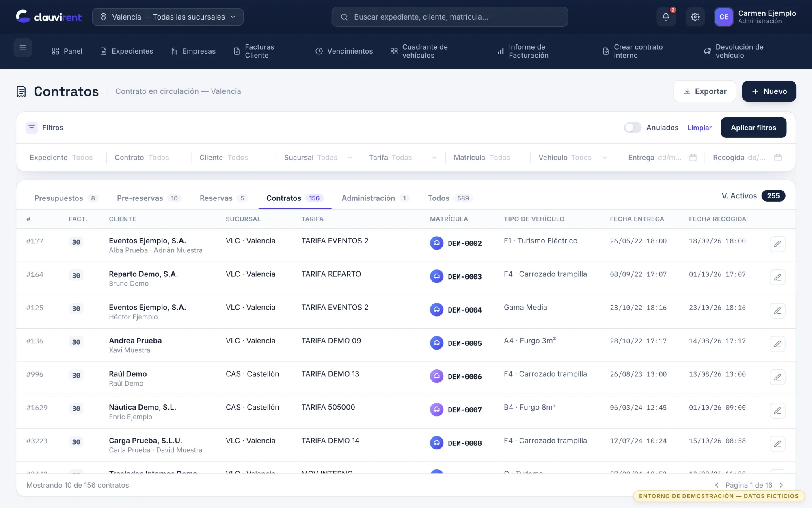This screenshot has height=508, width=812.
Task: Open Recogida date calendar icon
Action: click(x=777, y=158)
